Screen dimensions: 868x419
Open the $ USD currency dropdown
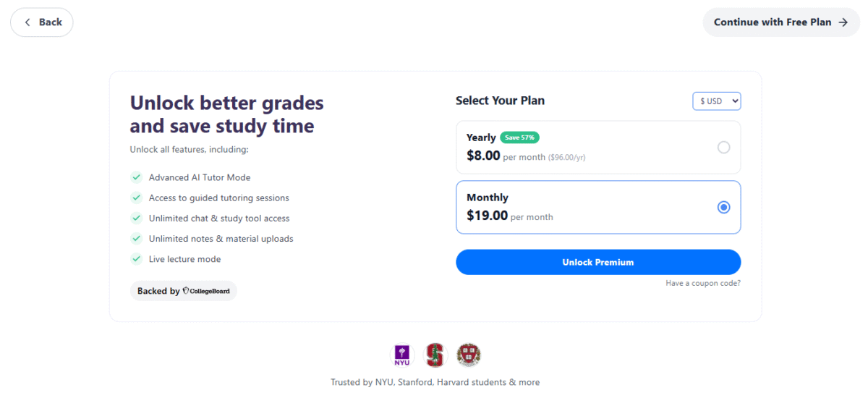[716, 101]
